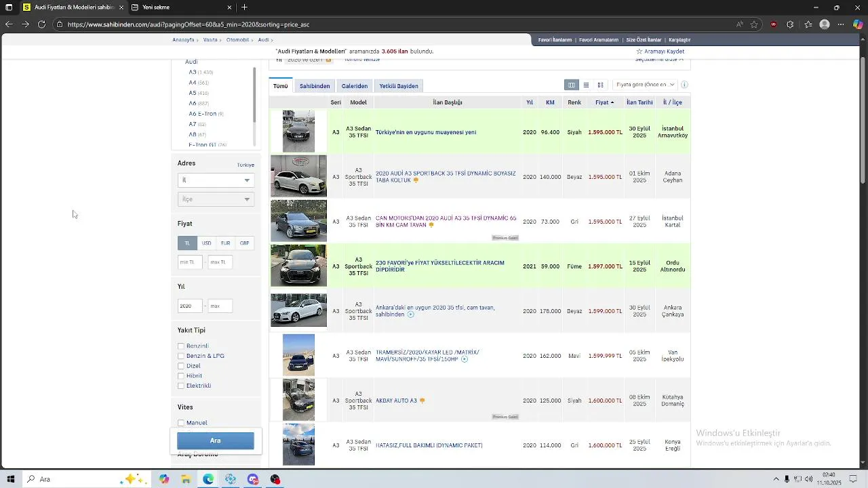Screen dimensions: 868x488
Task: Sort by the İl / İlçe column header
Action: click(673, 102)
